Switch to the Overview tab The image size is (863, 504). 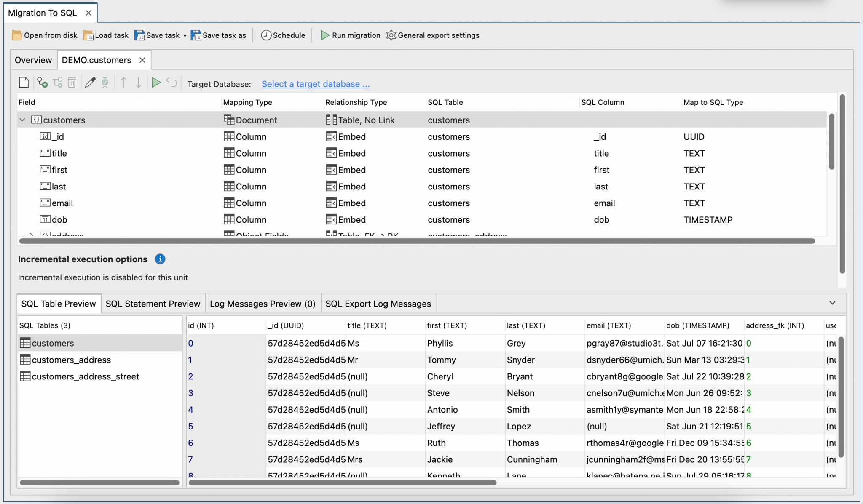(x=33, y=60)
